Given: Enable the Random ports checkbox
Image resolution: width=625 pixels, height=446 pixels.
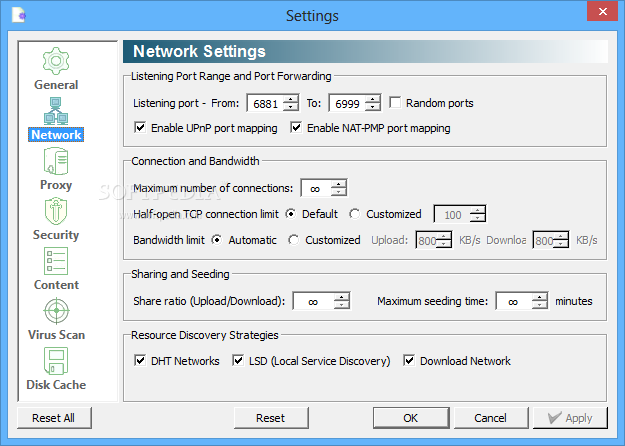Looking at the screenshot, I should [x=395, y=102].
